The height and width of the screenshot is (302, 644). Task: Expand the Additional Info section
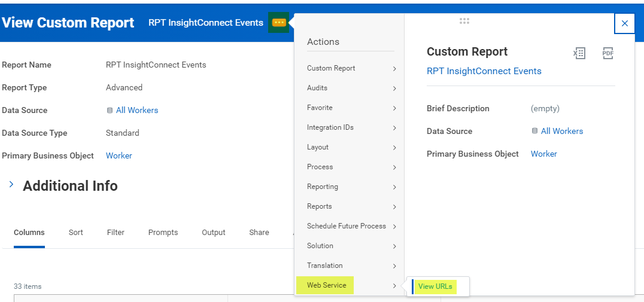(11, 185)
